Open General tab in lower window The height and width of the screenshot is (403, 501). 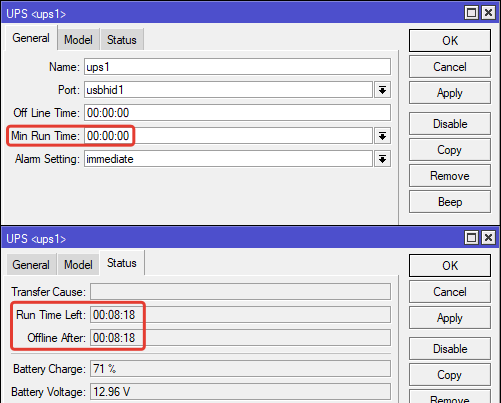click(31, 265)
